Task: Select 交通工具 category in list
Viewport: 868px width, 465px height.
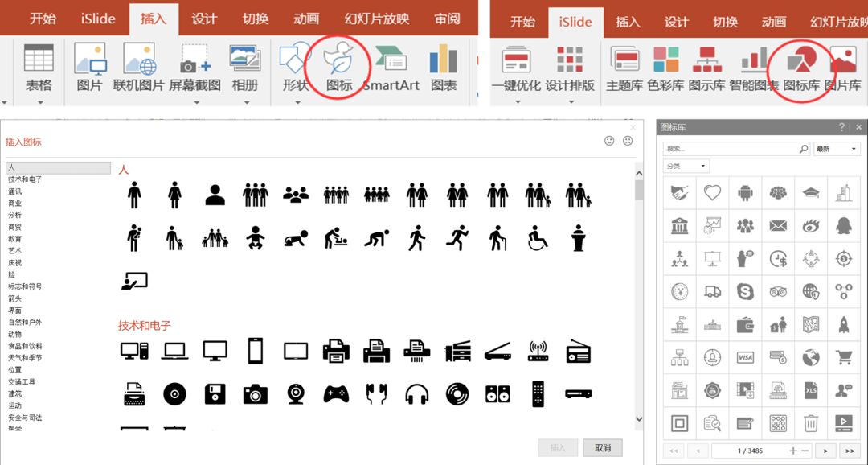Action: click(22, 382)
